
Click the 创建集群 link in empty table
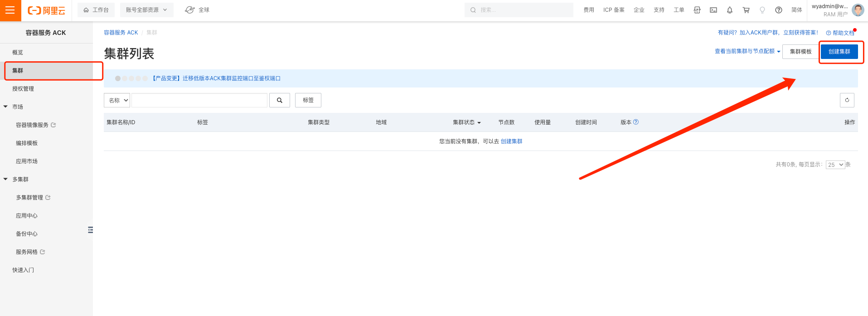[x=511, y=141]
